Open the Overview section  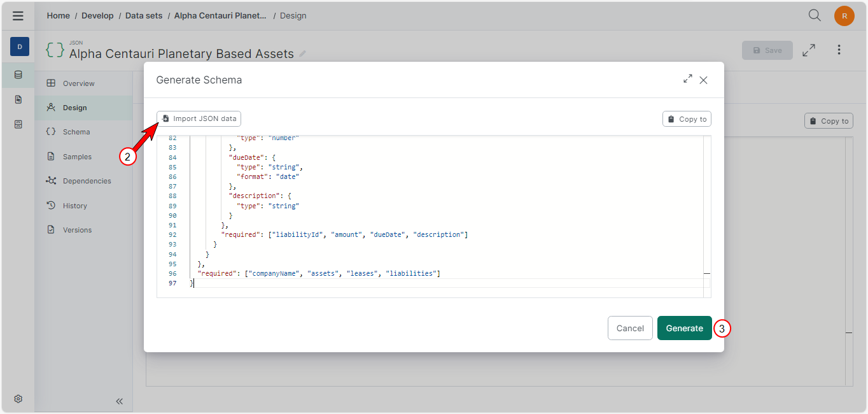(x=83, y=83)
